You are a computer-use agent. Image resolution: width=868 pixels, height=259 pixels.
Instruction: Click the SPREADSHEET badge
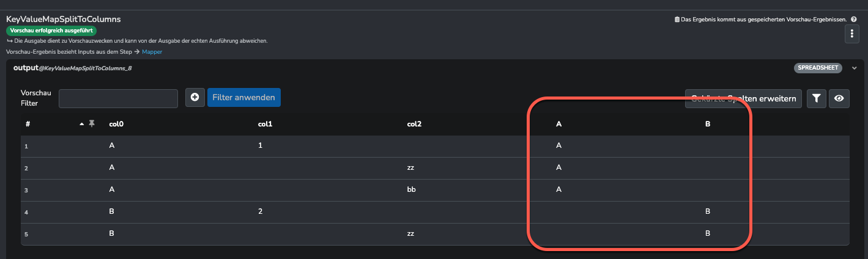click(818, 68)
